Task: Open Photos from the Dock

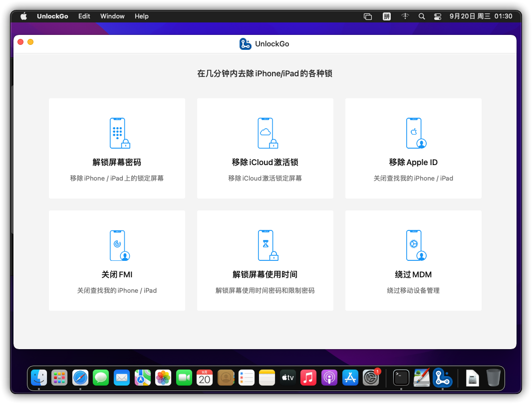Action: (163, 378)
